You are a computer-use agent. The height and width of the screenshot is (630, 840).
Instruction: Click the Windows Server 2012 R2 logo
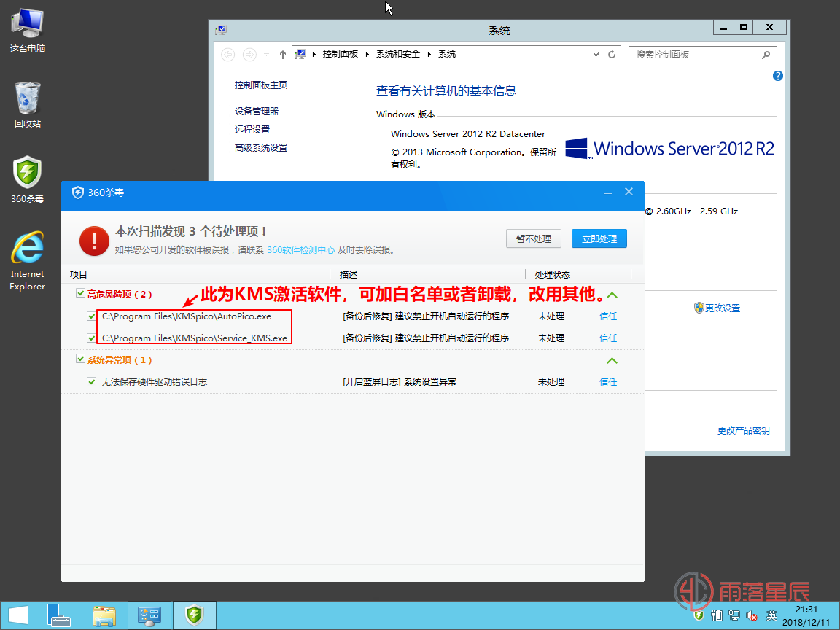[669, 149]
